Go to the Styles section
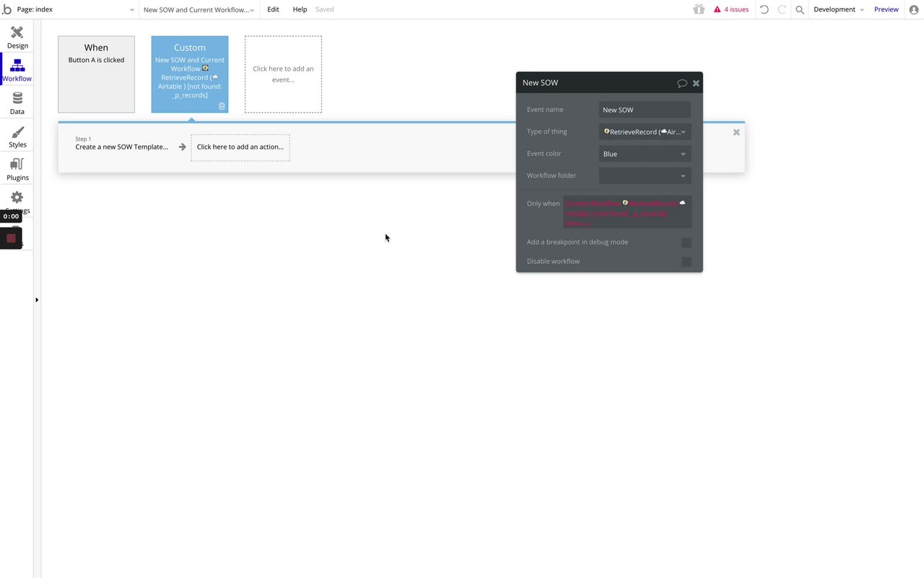Image resolution: width=924 pixels, height=578 pixels. click(x=17, y=137)
